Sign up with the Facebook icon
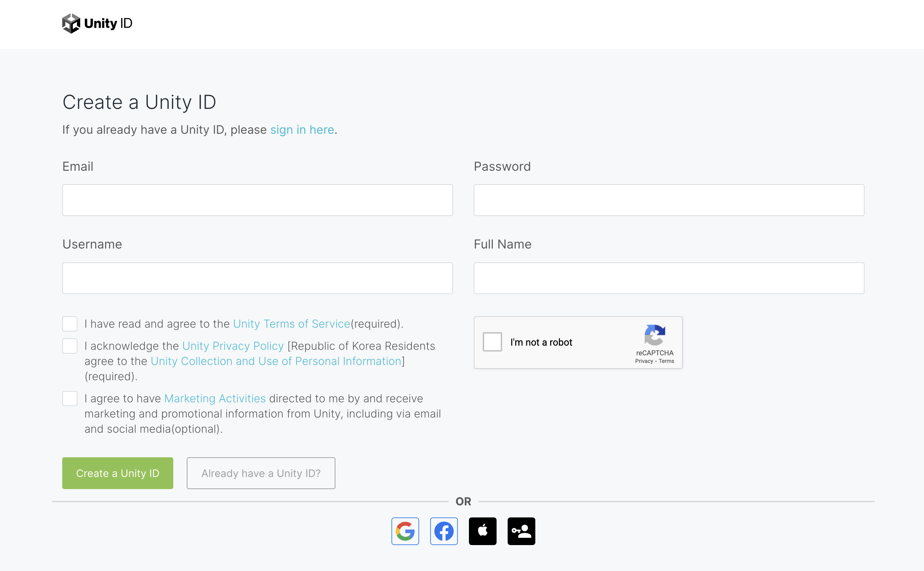The width and height of the screenshot is (924, 571). click(x=444, y=531)
